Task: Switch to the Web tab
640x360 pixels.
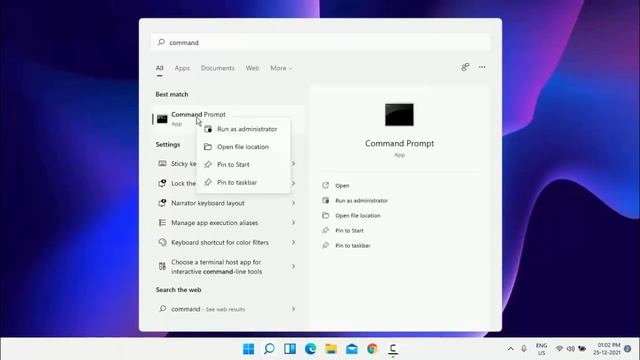Action: pyautogui.click(x=252, y=68)
